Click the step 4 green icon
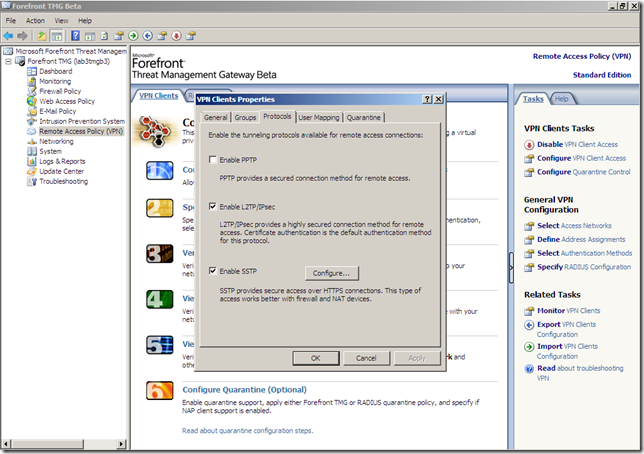644x454 pixels. [160, 299]
